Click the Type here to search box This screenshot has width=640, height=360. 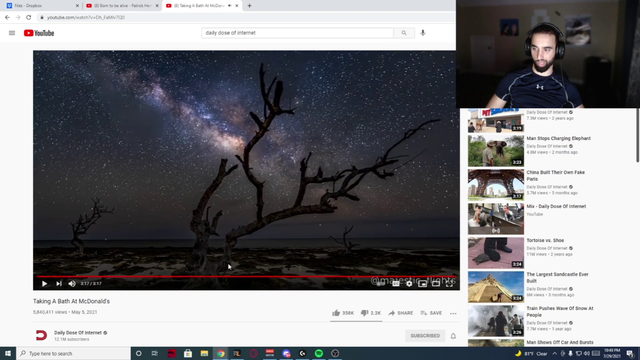73,353
